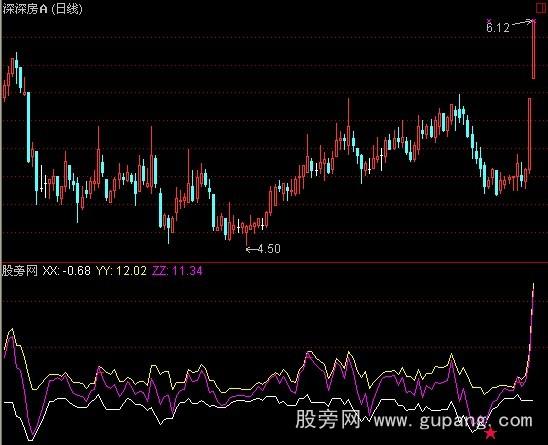Click the purple ZZ: 11.34 indicator value

tap(178, 271)
